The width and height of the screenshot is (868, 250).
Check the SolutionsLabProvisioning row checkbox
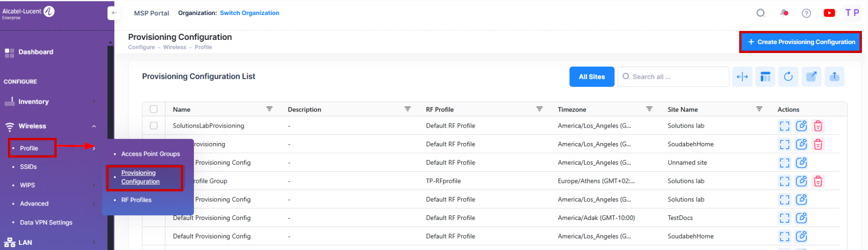coord(154,126)
